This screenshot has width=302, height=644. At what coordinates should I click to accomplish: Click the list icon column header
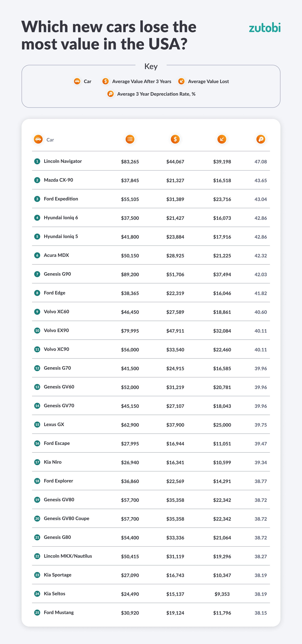pyautogui.click(x=130, y=139)
